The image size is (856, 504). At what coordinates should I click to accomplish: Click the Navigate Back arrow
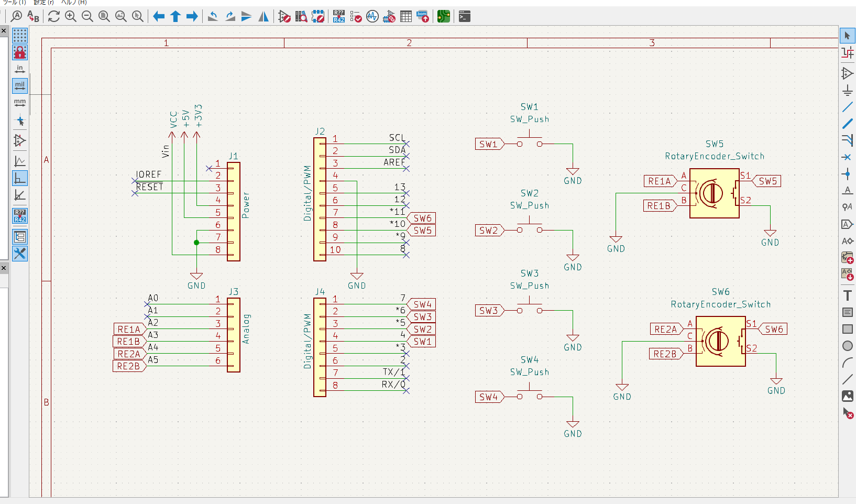(159, 17)
